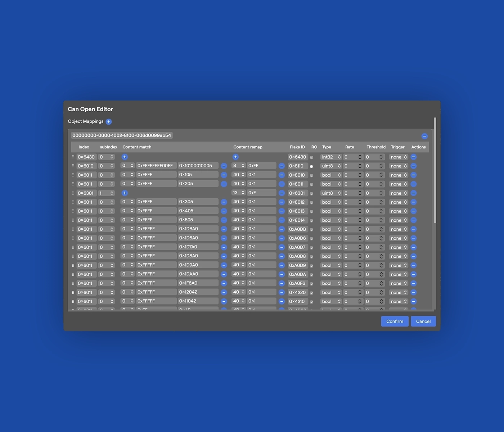Add a new object mapping with plus icon
Viewport: 504px width, 432px height.
109,122
